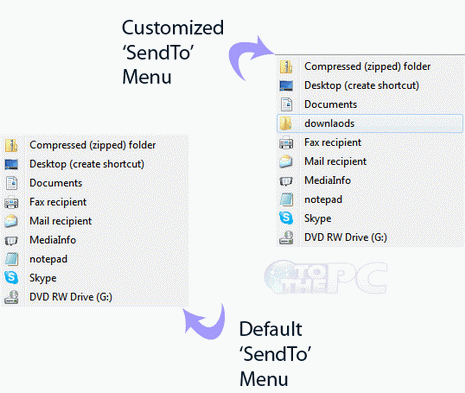Image resolution: width=465 pixels, height=393 pixels.
Task: Click Mail recipient icon in customized menu
Action: 286,162
